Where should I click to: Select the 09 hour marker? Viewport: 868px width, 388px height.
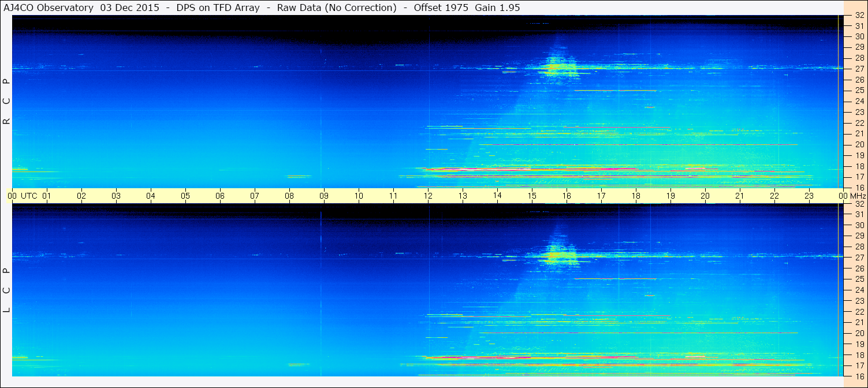pos(324,196)
